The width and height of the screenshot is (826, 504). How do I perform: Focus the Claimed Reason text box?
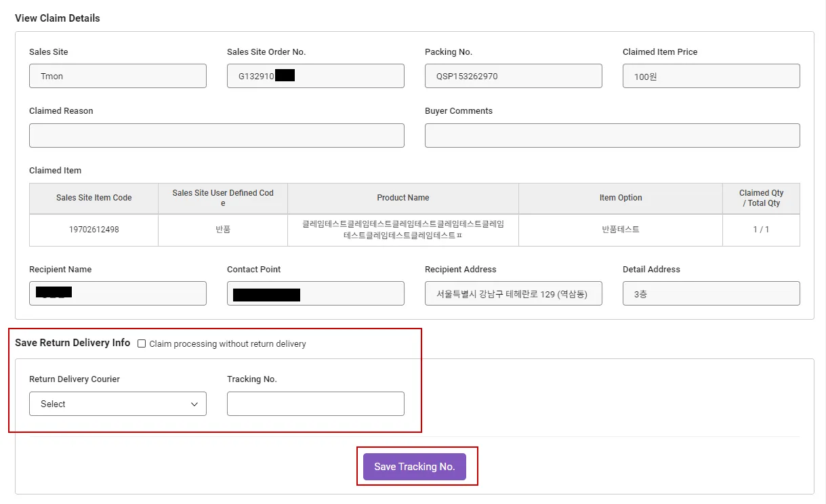216,135
